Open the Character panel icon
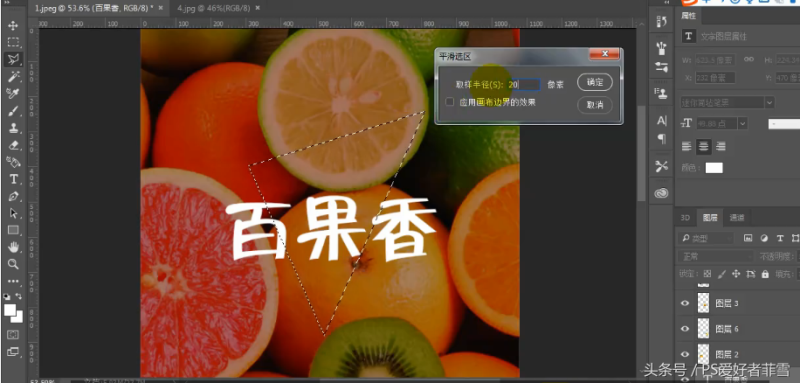800x383 pixels. 662,121
